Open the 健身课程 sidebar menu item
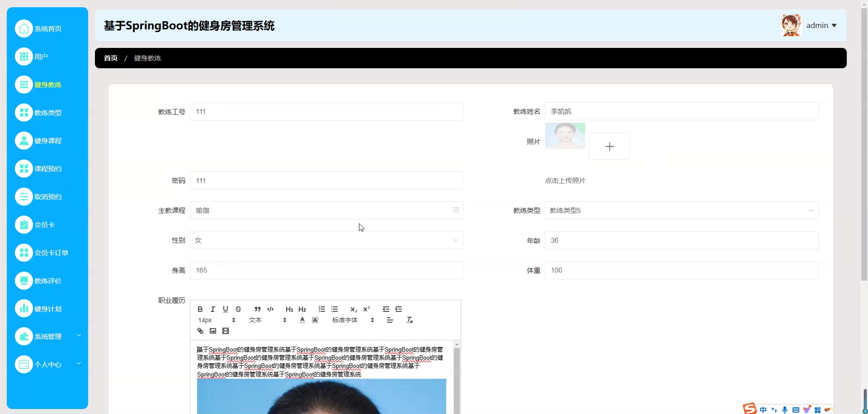Image resolution: width=868 pixels, height=414 pixels. click(47, 141)
